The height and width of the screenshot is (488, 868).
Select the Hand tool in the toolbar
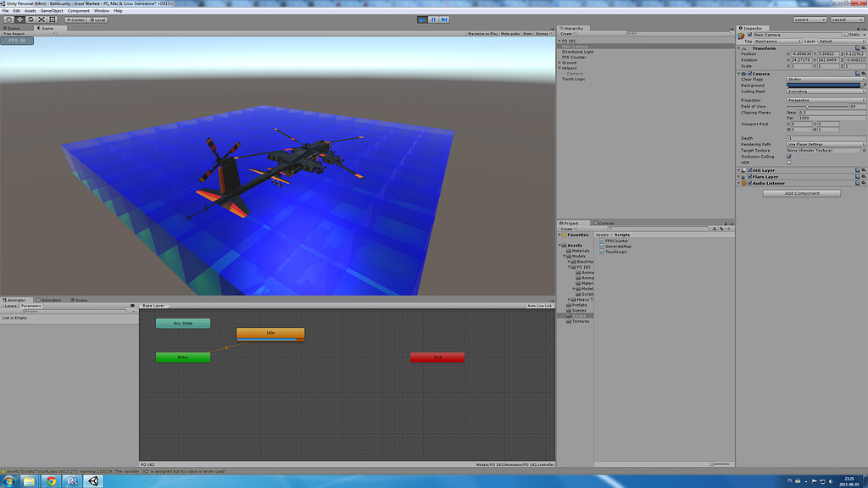point(9,19)
